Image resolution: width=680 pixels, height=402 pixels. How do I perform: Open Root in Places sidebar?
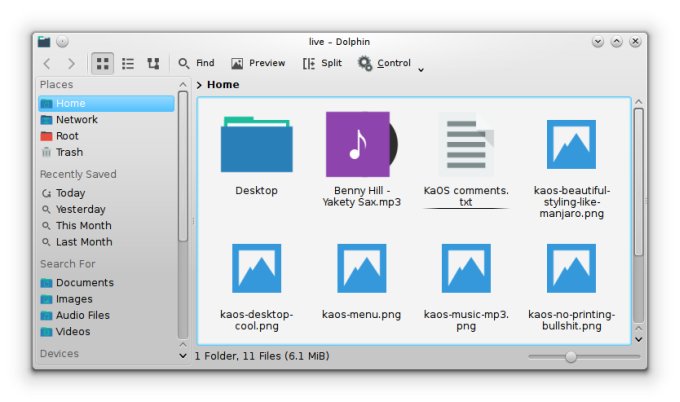point(67,136)
